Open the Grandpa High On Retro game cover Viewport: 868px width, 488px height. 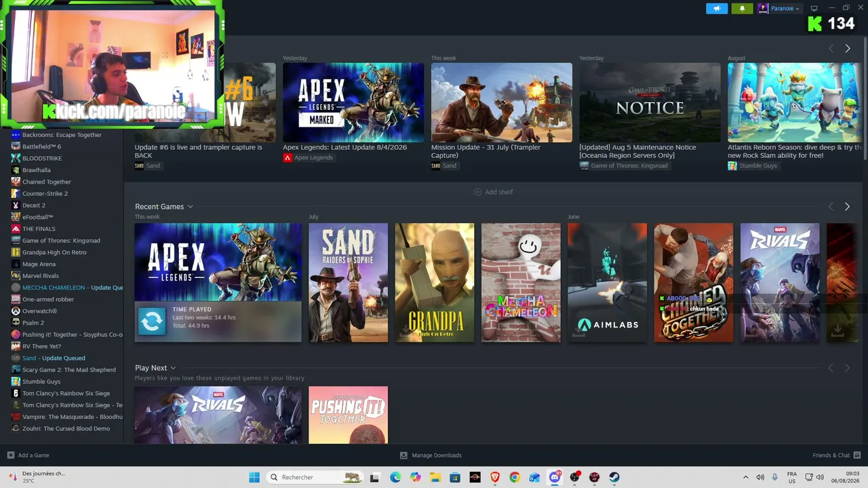pyautogui.click(x=435, y=283)
